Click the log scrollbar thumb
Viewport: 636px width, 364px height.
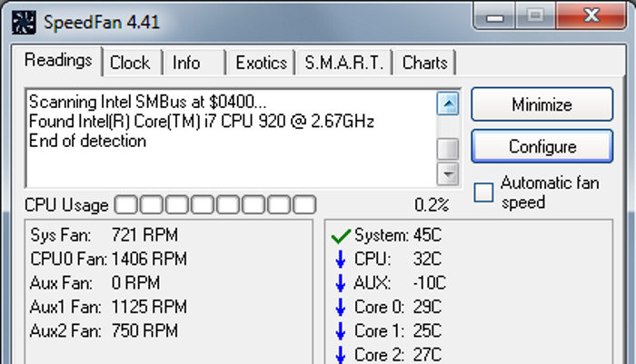(448, 149)
